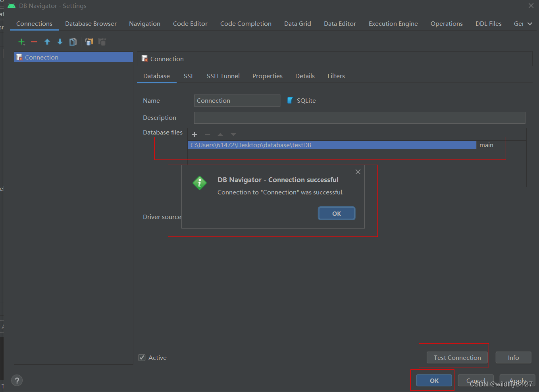Open the Data Editor tab

340,24
